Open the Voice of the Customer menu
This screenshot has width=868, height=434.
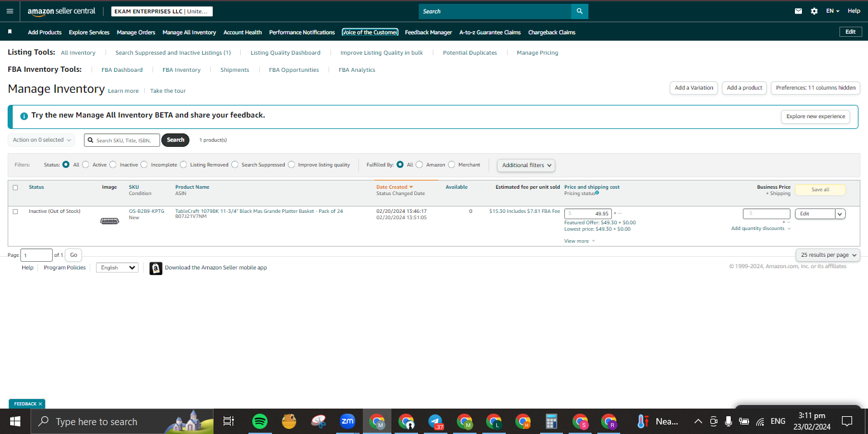tap(370, 32)
